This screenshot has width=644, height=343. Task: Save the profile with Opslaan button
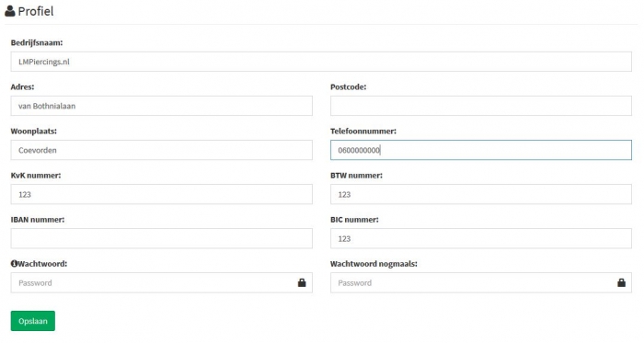tap(33, 321)
